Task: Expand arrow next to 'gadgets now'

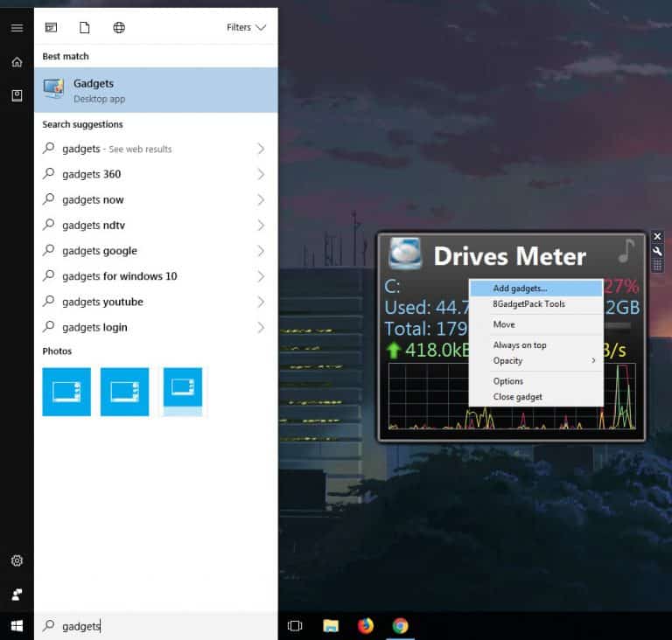Action: pyautogui.click(x=261, y=199)
